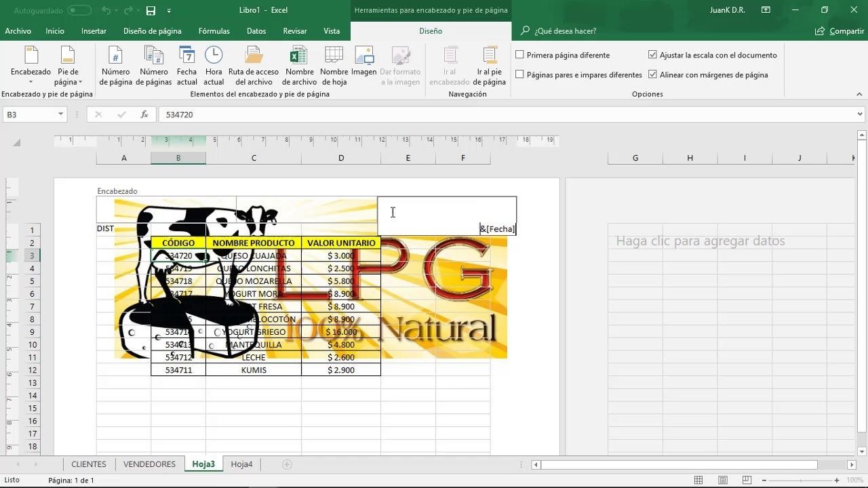Image resolution: width=868 pixels, height=488 pixels.
Task: Insert Ruta de acceso del archivo
Action: pyautogui.click(x=254, y=66)
